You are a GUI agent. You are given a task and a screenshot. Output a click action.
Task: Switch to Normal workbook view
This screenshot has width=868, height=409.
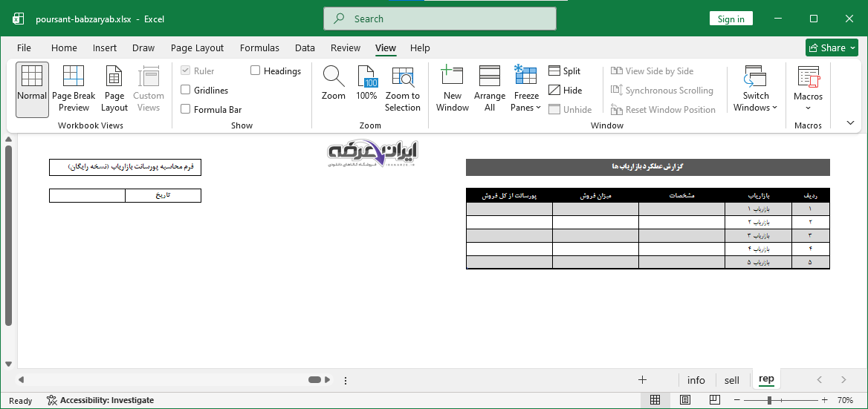(x=32, y=90)
